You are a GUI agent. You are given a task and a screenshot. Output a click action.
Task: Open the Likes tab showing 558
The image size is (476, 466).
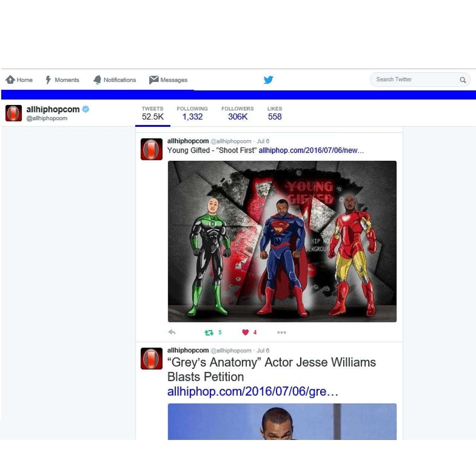coord(274,113)
